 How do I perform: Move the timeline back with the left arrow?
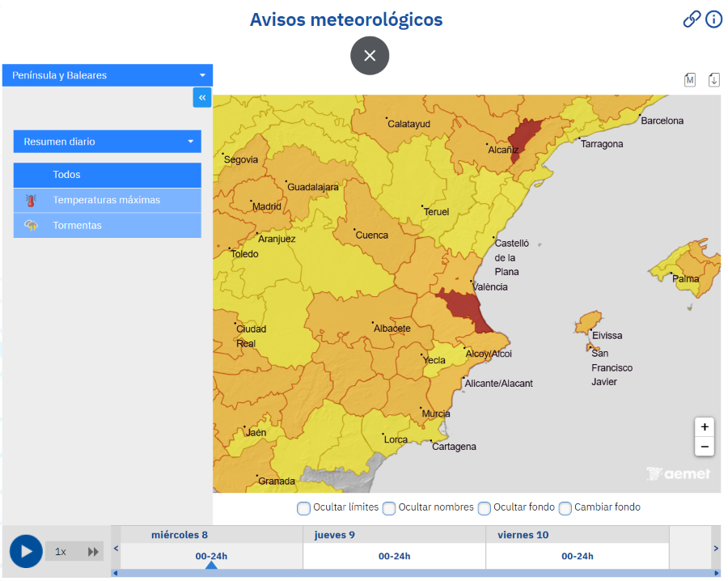[116, 549]
